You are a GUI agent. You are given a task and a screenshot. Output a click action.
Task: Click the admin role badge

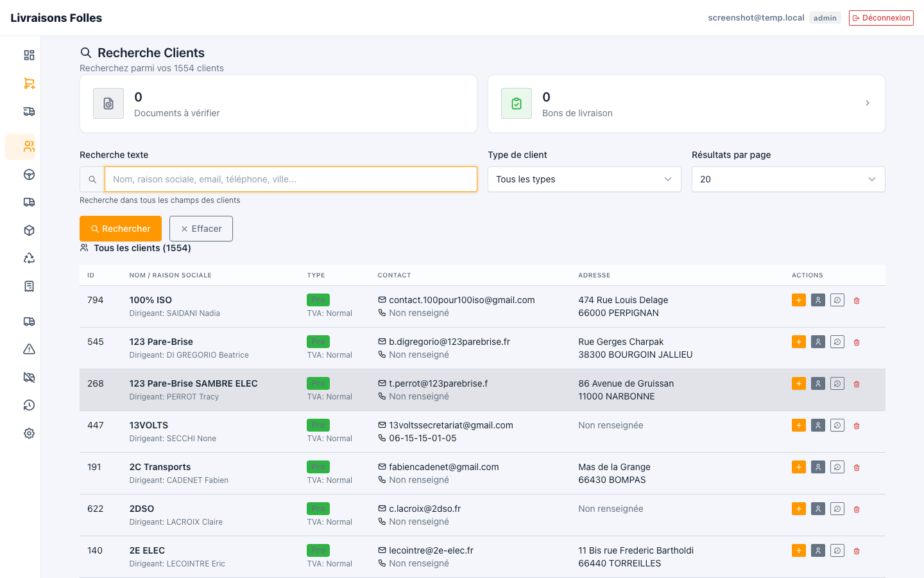click(x=825, y=18)
